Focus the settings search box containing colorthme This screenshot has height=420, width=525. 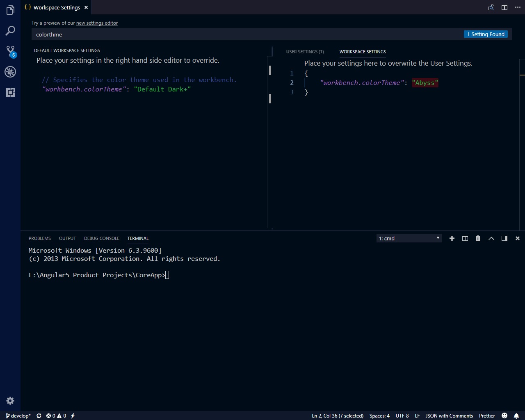[x=247, y=34]
